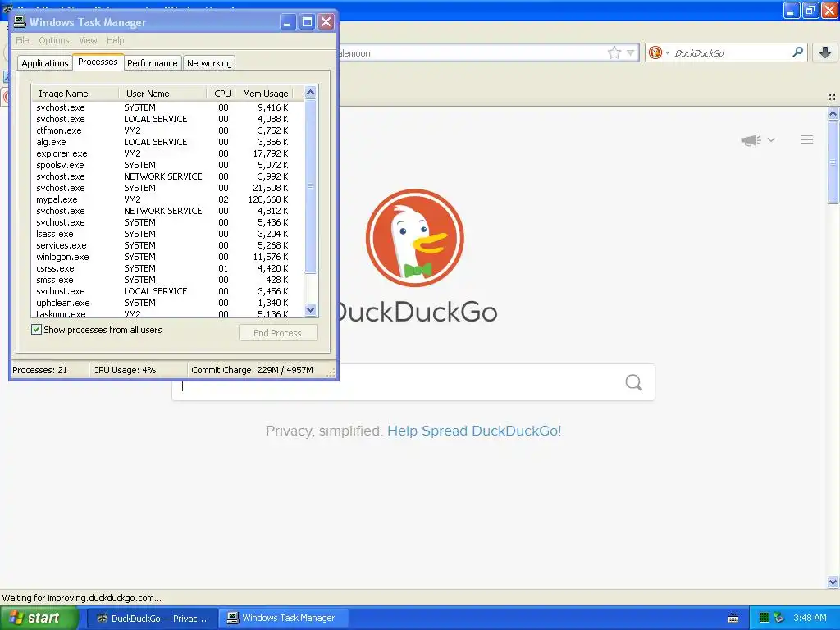Click the CPU Usage status bar entry
Screen dimensions: 840x630
pyautogui.click(x=125, y=370)
